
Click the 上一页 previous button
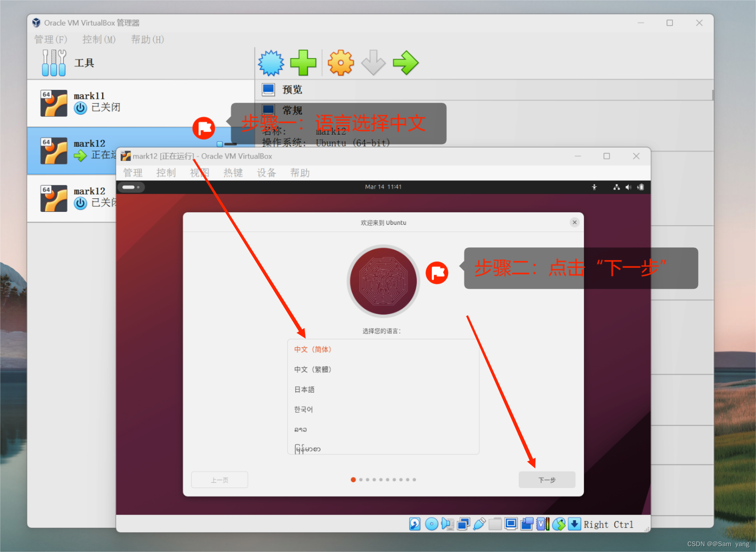coord(220,480)
